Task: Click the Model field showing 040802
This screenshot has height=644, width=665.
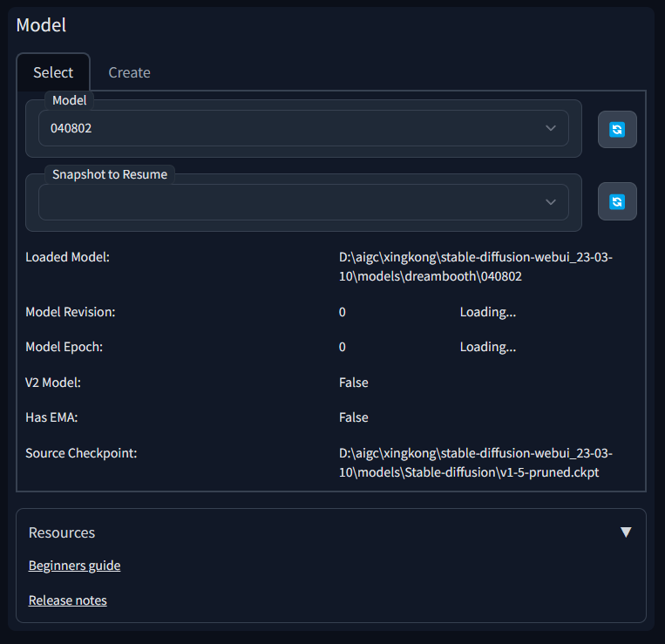Action: point(288,128)
